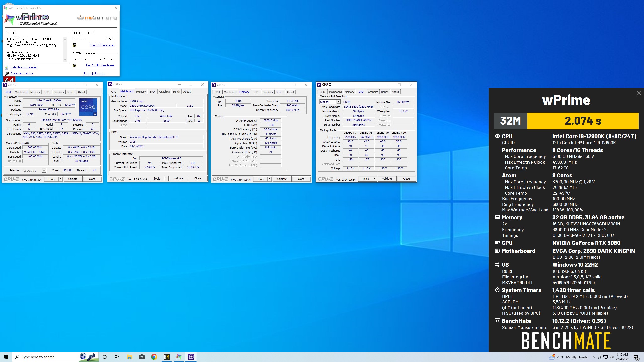
Task: Select the SPD tab in CPU-Z CPU window
Action: tap(47, 92)
